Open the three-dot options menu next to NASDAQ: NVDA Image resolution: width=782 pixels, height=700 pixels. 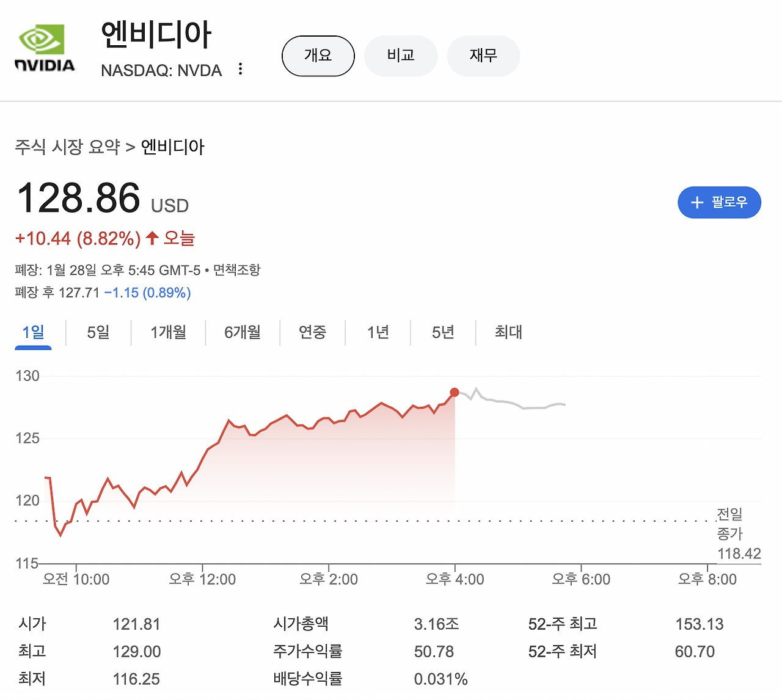click(240, 70)
